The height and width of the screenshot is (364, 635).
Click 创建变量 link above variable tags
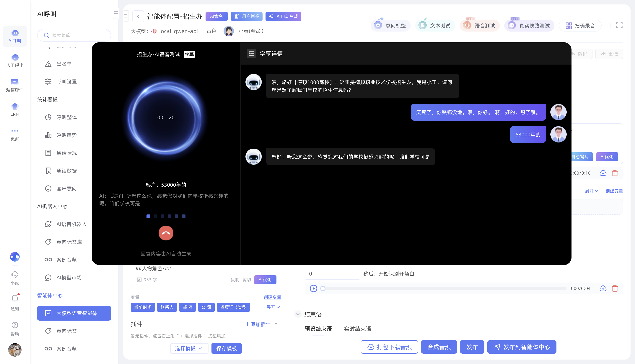coord(272,297)
